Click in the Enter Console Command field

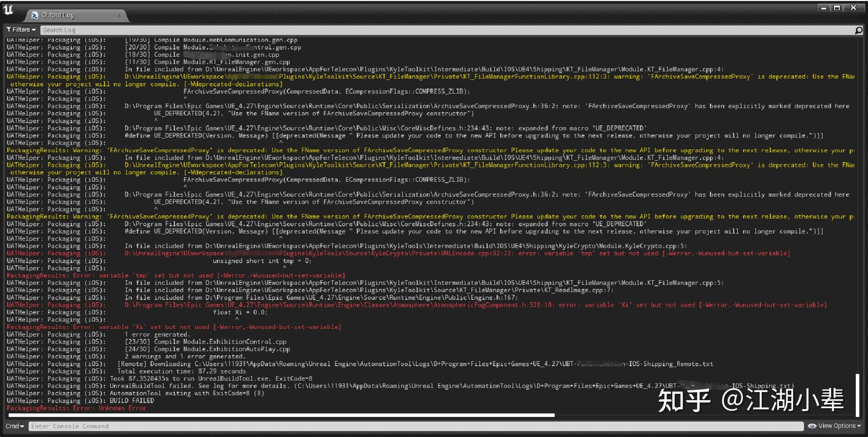pyautogui.click(x=182, y=426)
